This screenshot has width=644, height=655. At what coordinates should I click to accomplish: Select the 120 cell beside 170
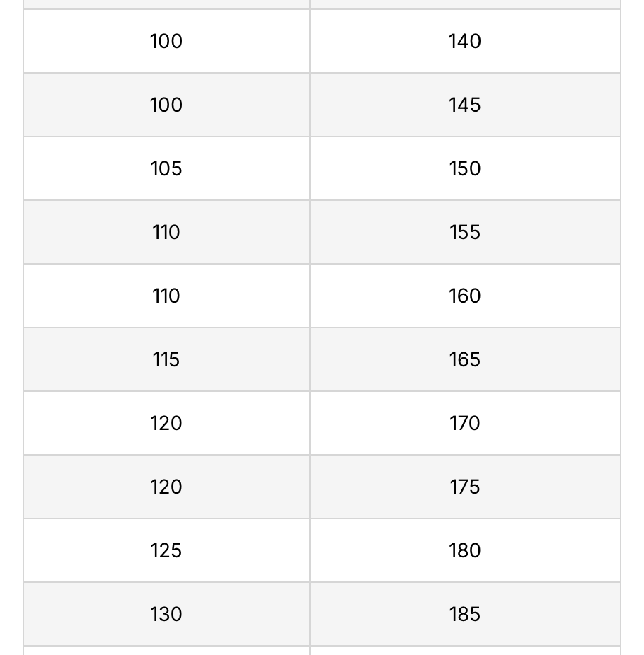tap(167, 423)
